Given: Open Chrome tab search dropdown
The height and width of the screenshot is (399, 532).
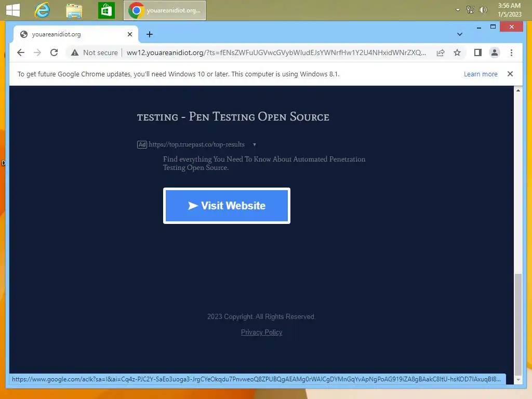Looking at the screenshot, I should (x=460, y=34).
